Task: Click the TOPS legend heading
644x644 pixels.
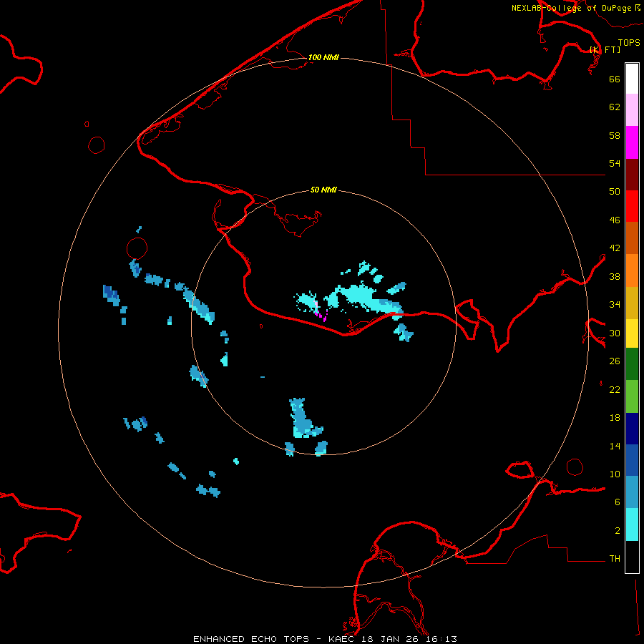Action: tap(629, 42)
